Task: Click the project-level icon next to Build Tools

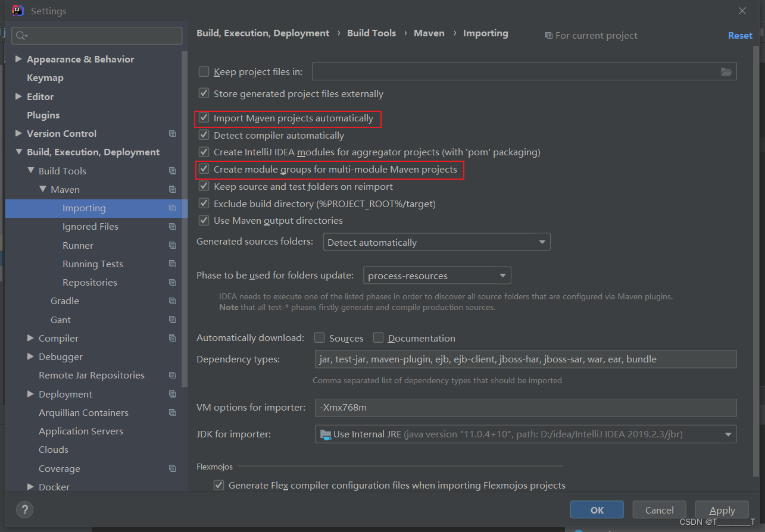Action: [172, 171]
